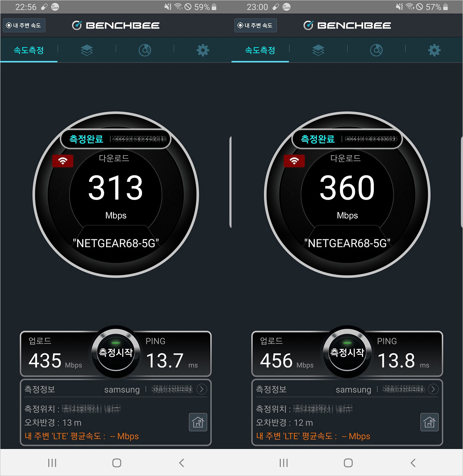The width and height of the screenshot is (463, 476).
Task: Tap BENCHBEE logo in left screenshot
Action: point(116,25)
